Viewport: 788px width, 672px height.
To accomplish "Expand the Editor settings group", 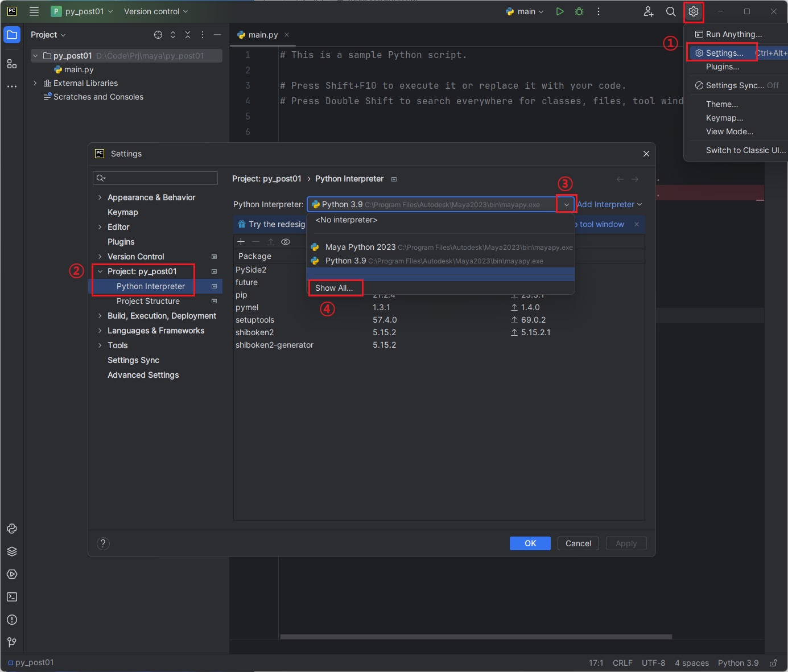I will [100, 227].
